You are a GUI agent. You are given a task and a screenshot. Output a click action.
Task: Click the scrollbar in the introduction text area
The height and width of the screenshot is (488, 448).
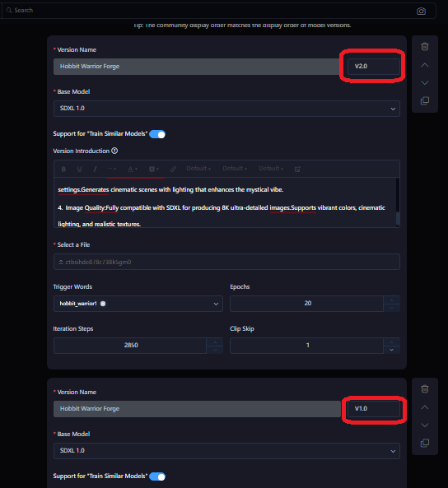click(398, 218)
